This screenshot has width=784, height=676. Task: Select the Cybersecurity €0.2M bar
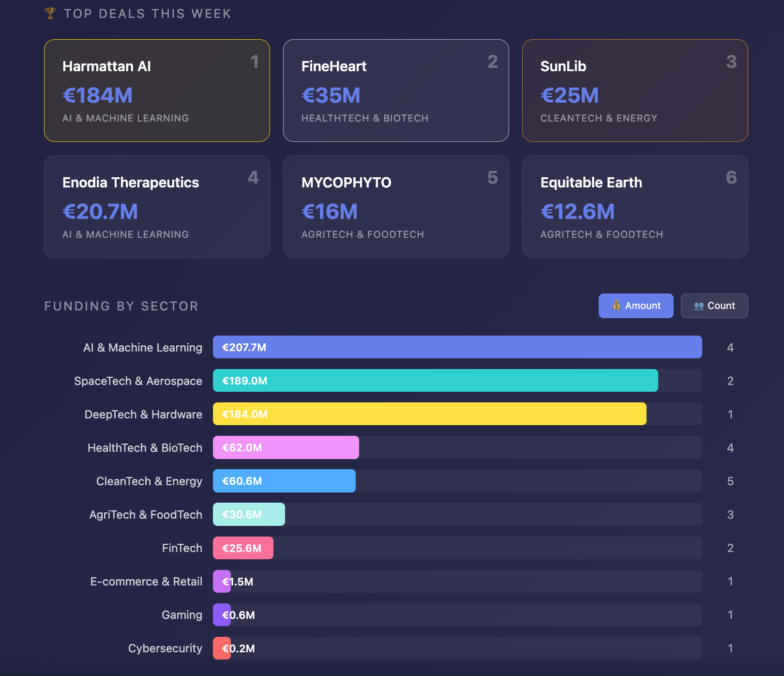pyautogui.click(x=222, y=648)
